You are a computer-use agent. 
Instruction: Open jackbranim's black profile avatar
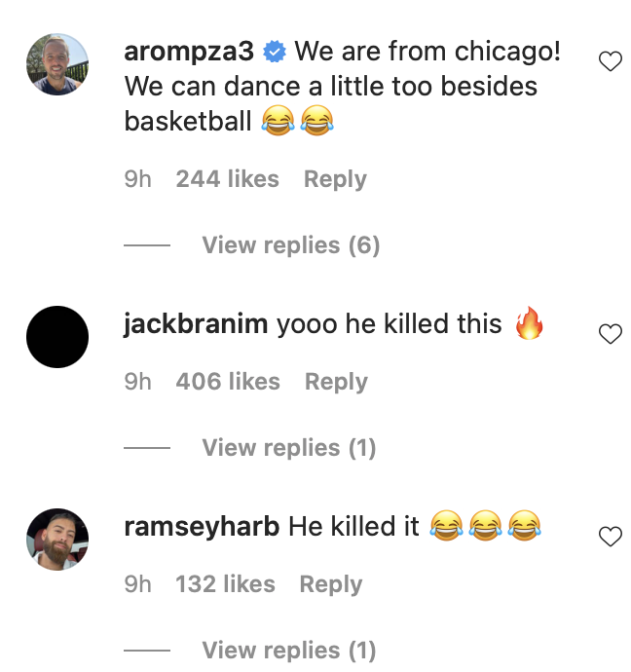[x=57, y=337]
